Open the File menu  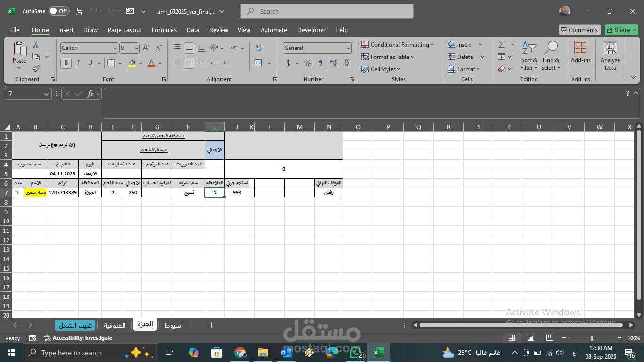(15, 30)
